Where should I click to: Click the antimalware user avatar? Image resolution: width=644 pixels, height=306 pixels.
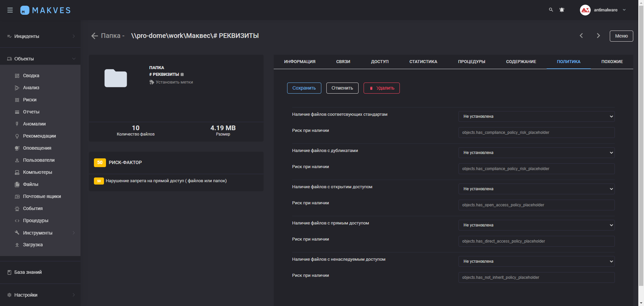click(x=585, y=10)
